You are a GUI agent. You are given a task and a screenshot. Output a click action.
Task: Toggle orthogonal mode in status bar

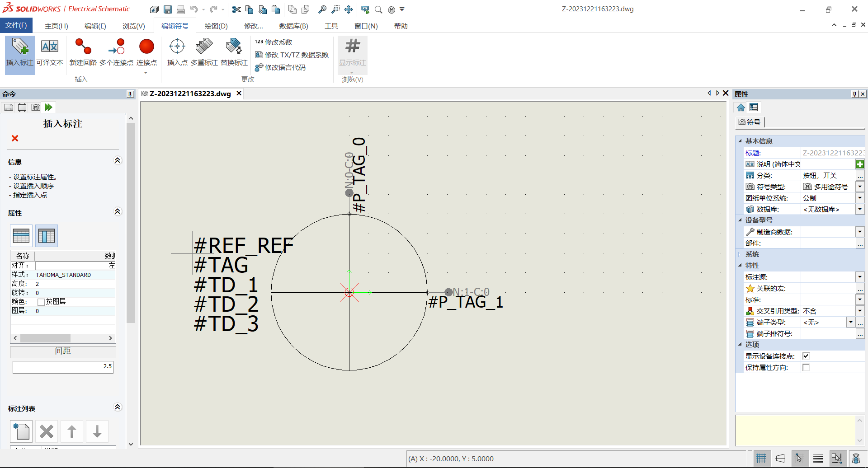(780, 459)
